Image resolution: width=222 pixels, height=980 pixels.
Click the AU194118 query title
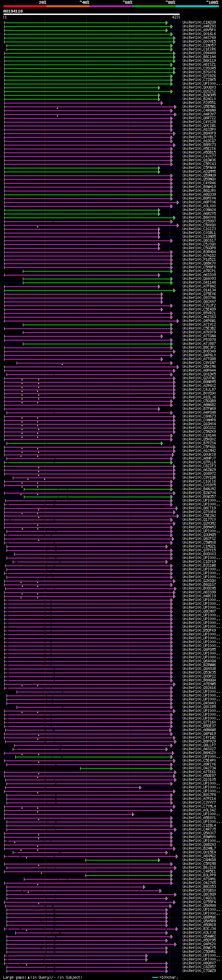(x=13, y=11)
